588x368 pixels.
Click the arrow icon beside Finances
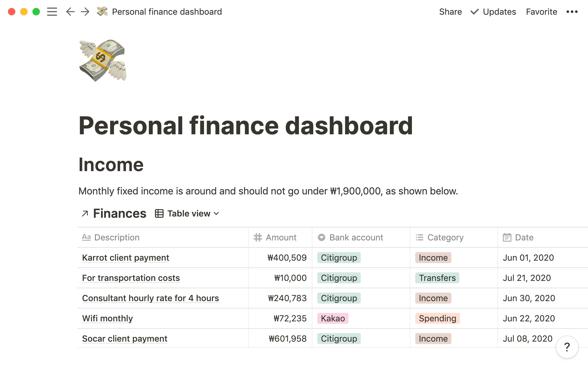[85, 213]
